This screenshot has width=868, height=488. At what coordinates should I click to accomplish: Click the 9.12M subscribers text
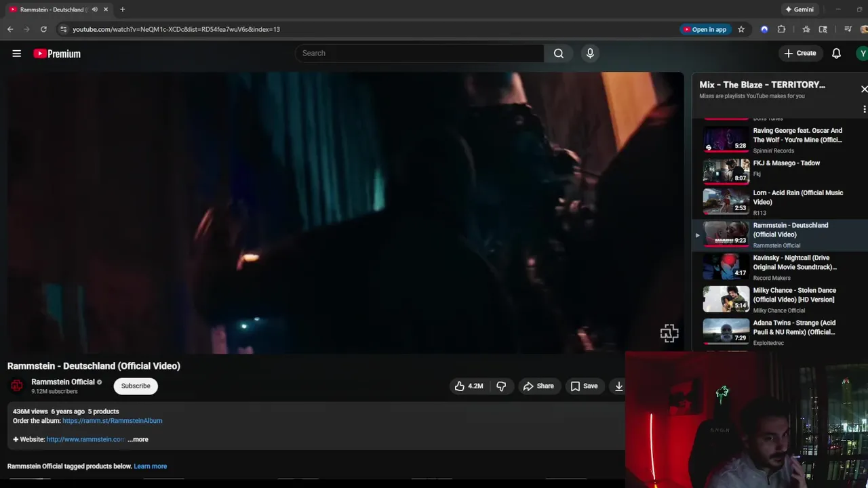[54, 392]
